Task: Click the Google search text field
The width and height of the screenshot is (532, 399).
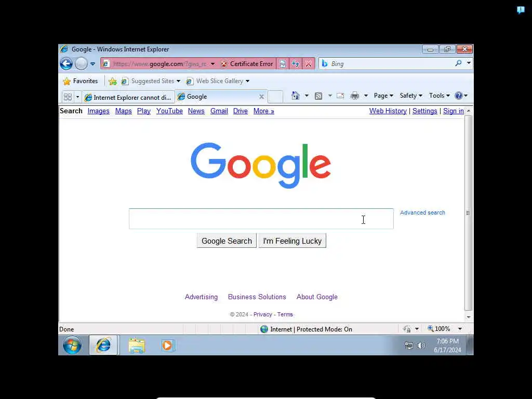Action: pyautogui.click(x=261, y=219)
